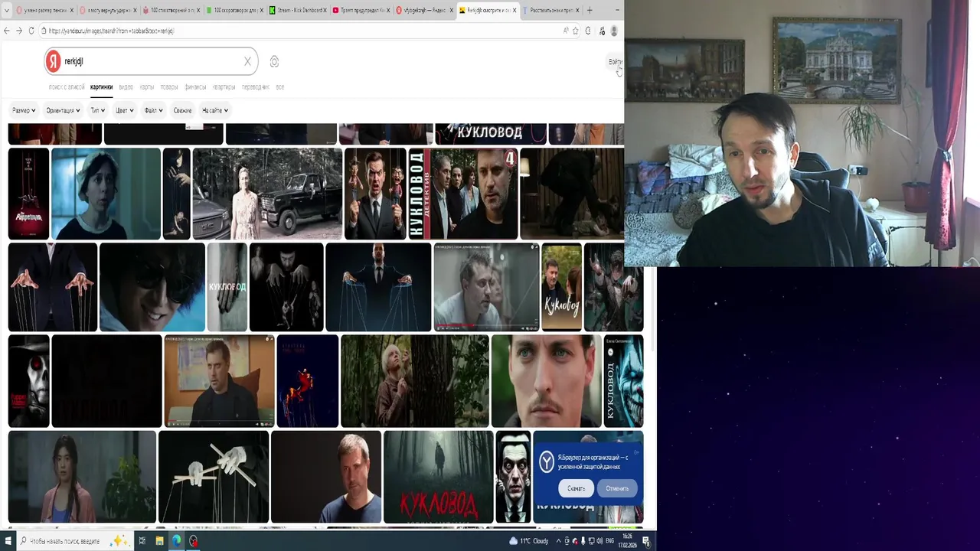The width and height of the screenshot is (980, 551).
Task: Bookmark this page with the star icon
Action: click(x=576, y=31)
